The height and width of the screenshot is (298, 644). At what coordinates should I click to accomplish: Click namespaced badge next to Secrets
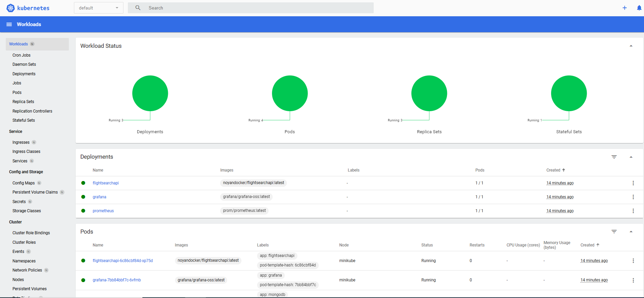pos(30,202)
